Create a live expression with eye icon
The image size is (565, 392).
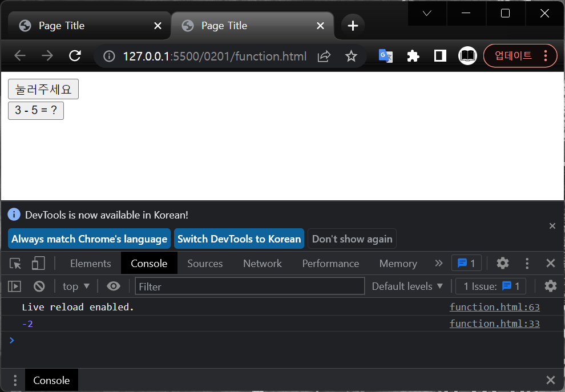click(x=114, y=286)
